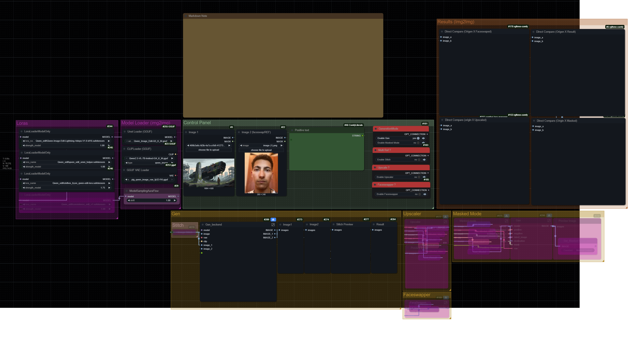Collapse the Image2 preview node
The height and width of the screenshot is (342, 644).
tap(307, 225)
